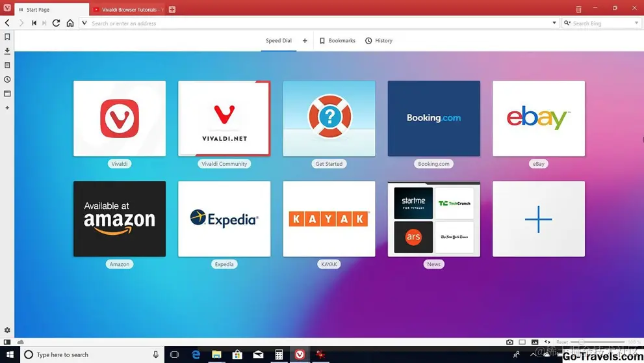Add a web panel with sidebar plus

click(x=7, y=108)
